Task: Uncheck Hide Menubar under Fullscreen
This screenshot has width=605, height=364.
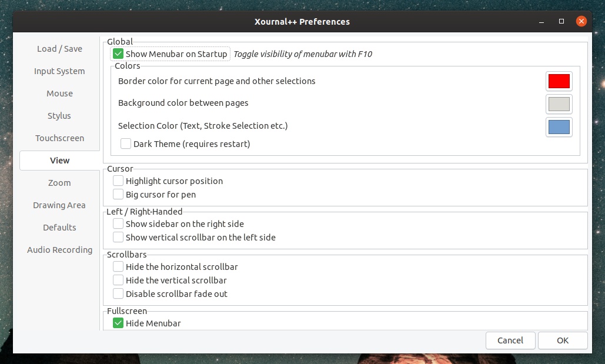Action: tap(118, 323)
